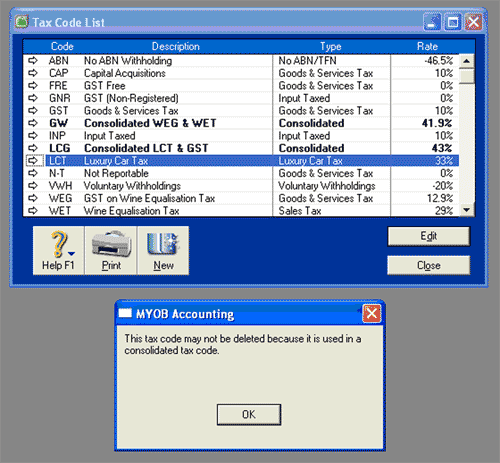Open zoom arrow for ABN tax code
Viewport: 500px width, 463px height.
pos(33,60)
